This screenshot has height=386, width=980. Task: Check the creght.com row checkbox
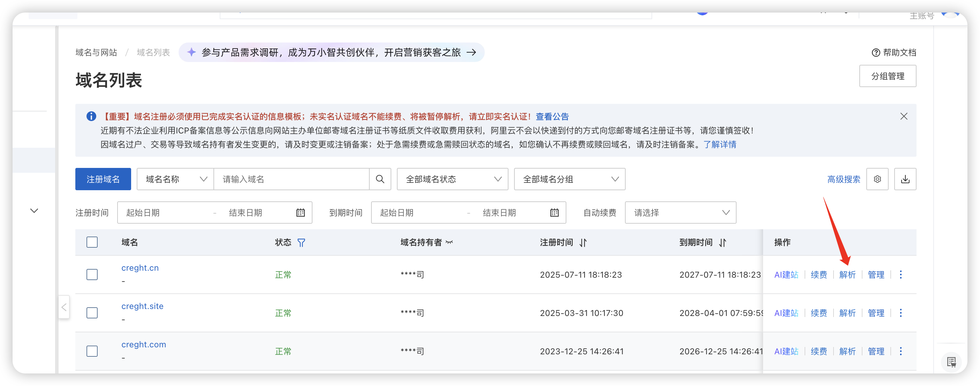tap(92, 351)
